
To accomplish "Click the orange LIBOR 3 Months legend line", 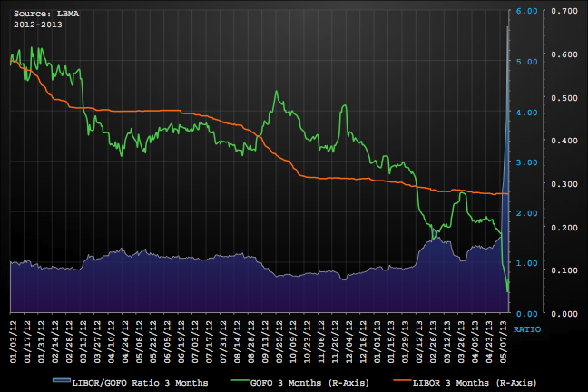I will tap(407, 379).
